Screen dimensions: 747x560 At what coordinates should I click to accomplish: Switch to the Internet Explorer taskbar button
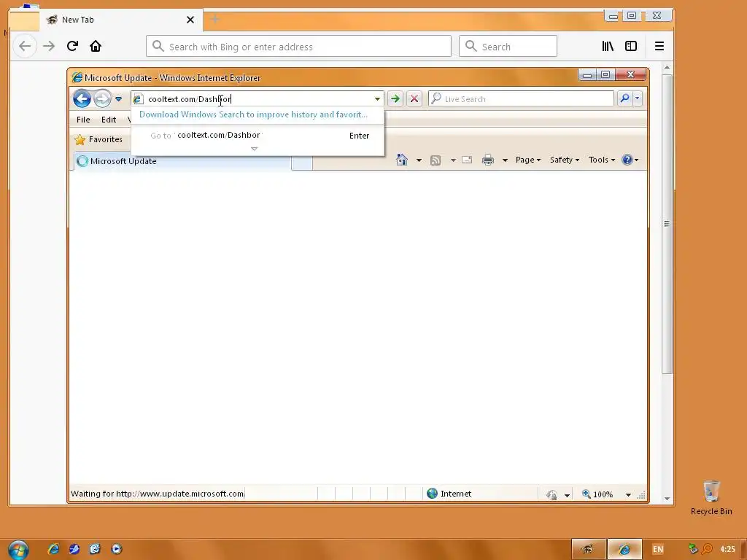tap(624, 549)
